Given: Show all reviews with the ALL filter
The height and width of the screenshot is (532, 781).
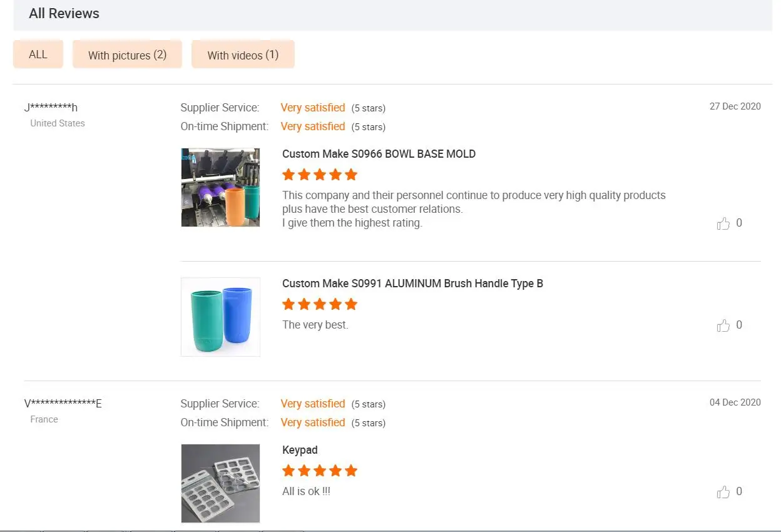Looking at the screenshot, I should 38,54.
